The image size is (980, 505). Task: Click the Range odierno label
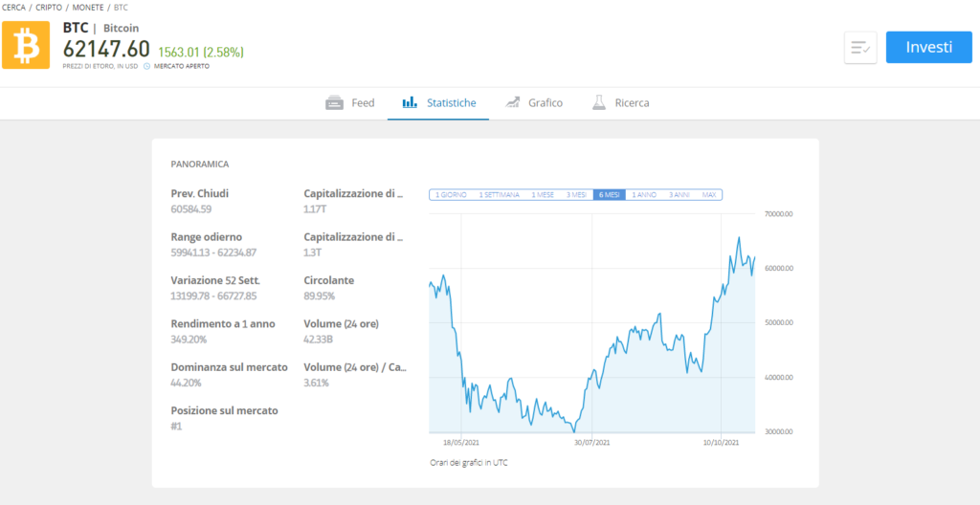click(x=207, y=237)
